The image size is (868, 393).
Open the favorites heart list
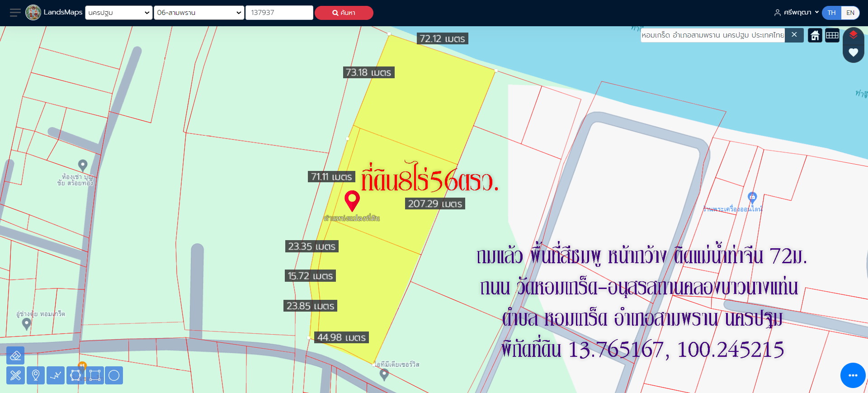[853, 52]
